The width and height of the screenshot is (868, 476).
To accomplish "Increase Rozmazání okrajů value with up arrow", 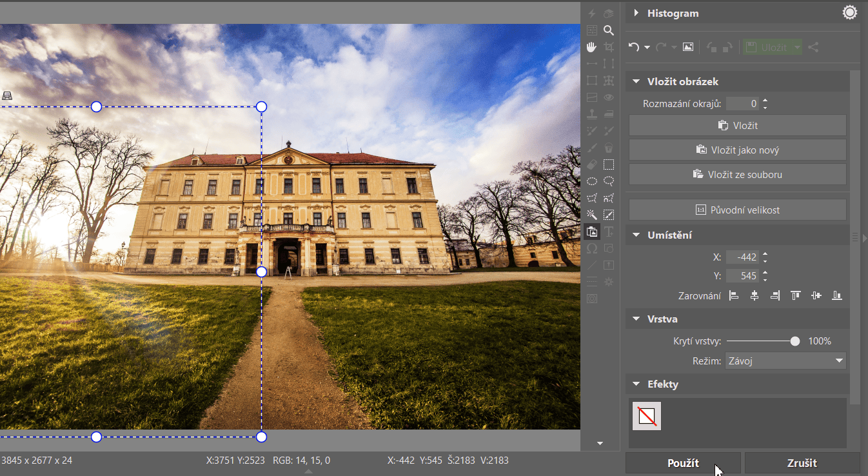I will [x=765, y=100].
